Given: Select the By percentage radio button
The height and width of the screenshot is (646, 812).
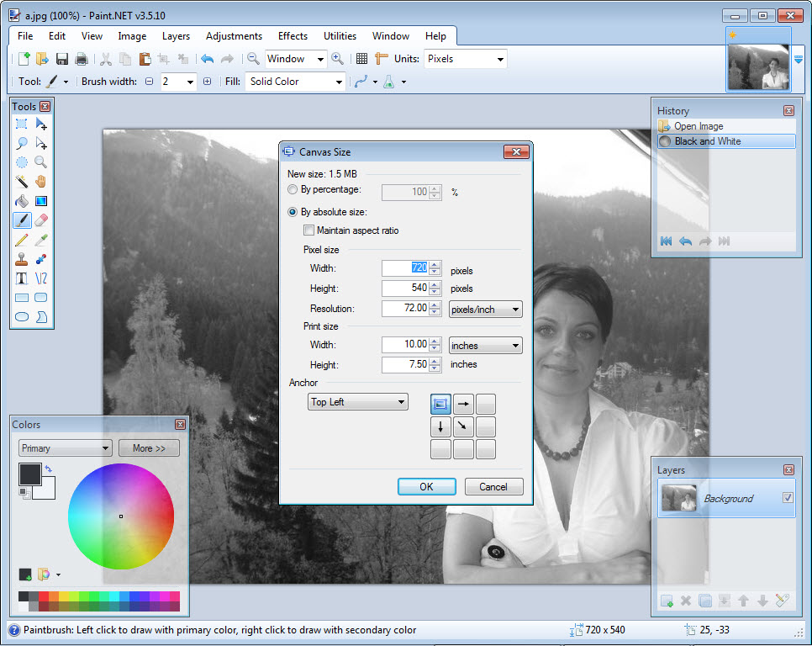Looking at the screenshot, I should coord(293,189).
